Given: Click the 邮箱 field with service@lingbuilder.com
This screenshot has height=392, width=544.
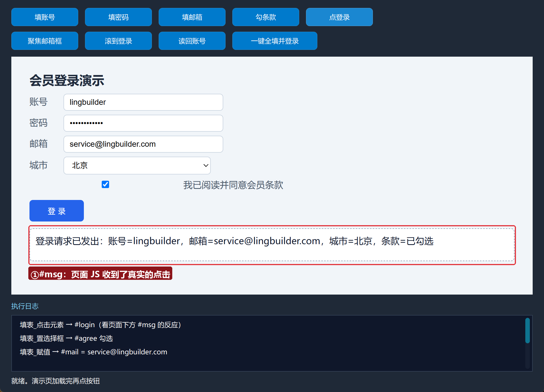Looking at the screenshot, I should (143, 144).
